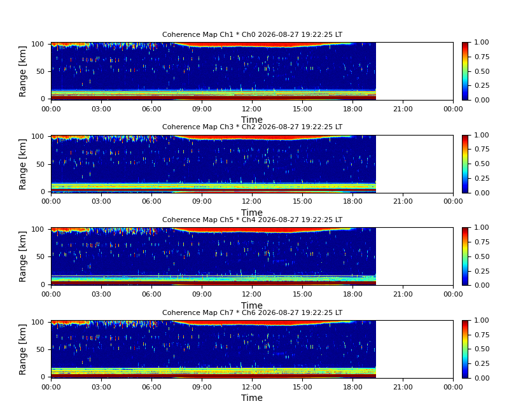Click the 15:00 tick label of the Ch7 * Ch6 plot
Image resolution: width=509 pixels, height=420 pixels.
pyautogui.click(x=302, y=387)
